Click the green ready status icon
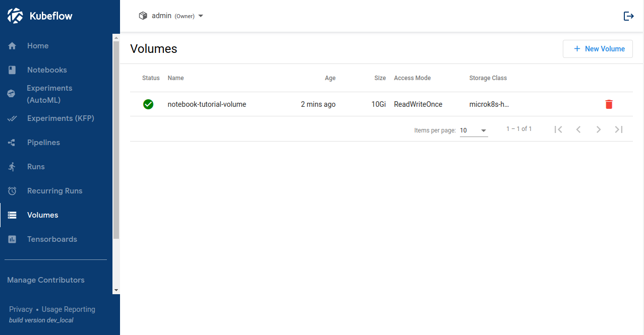Viewport: 644px width, 335px height. (148, 104)
